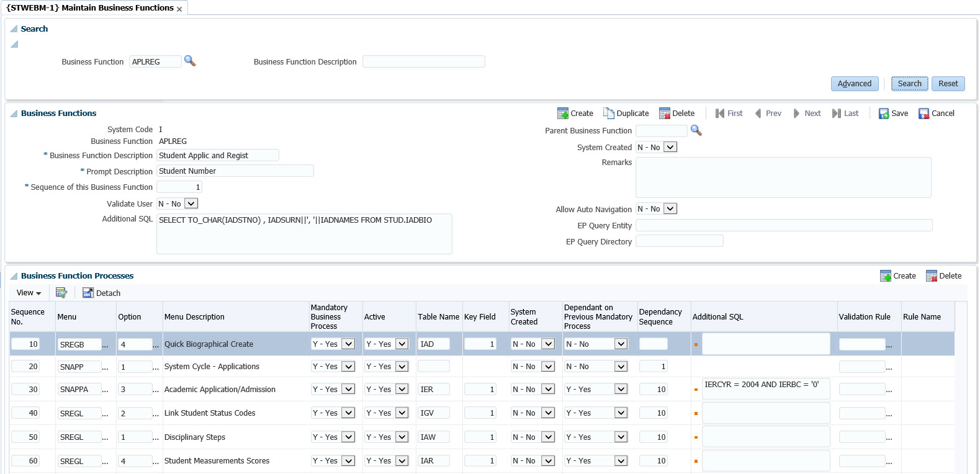
Task: Select the Maintain Business Functions tab
Action: pos(89,8)
